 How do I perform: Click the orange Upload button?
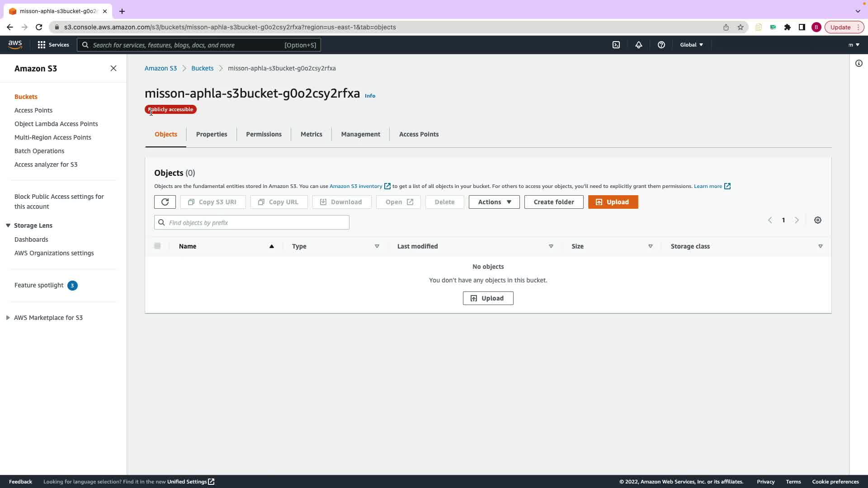613,202
